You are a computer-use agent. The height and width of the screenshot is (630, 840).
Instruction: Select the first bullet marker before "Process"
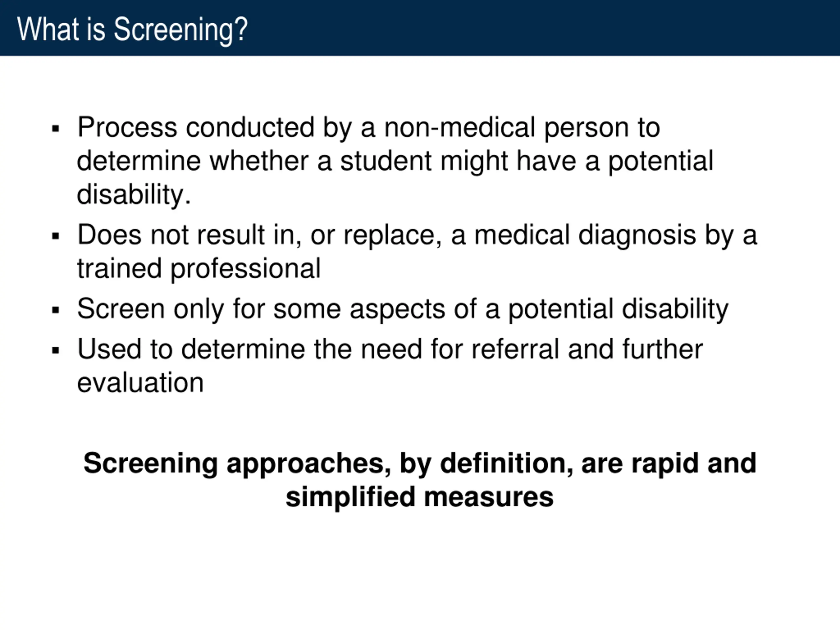(56, 129)
